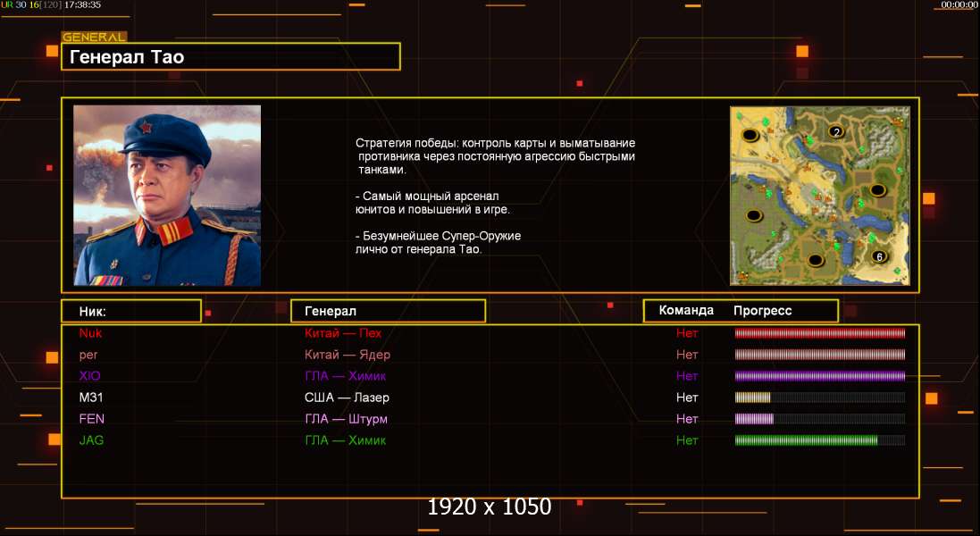This screenshot has width=980, height=536.
Task: Click FEN's partially filled progress bar
Action: coord(820,419)
